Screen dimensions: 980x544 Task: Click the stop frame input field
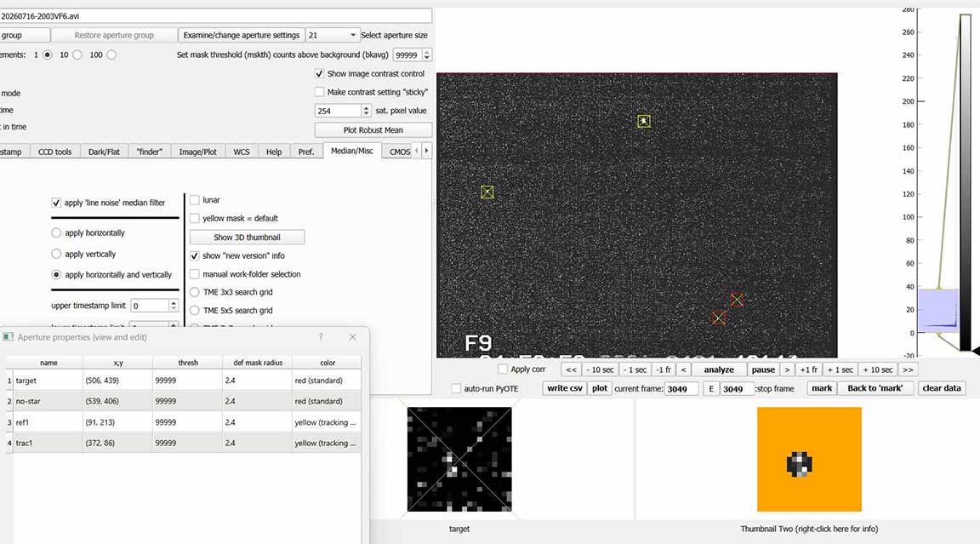[736, 389]
